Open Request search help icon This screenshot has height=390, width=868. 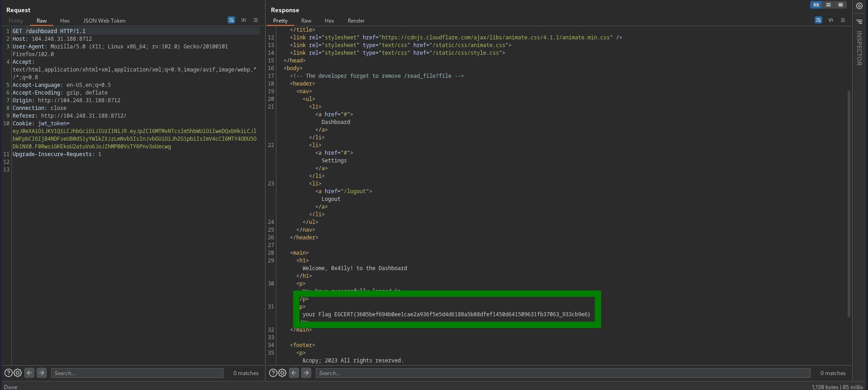coord(9,373)
